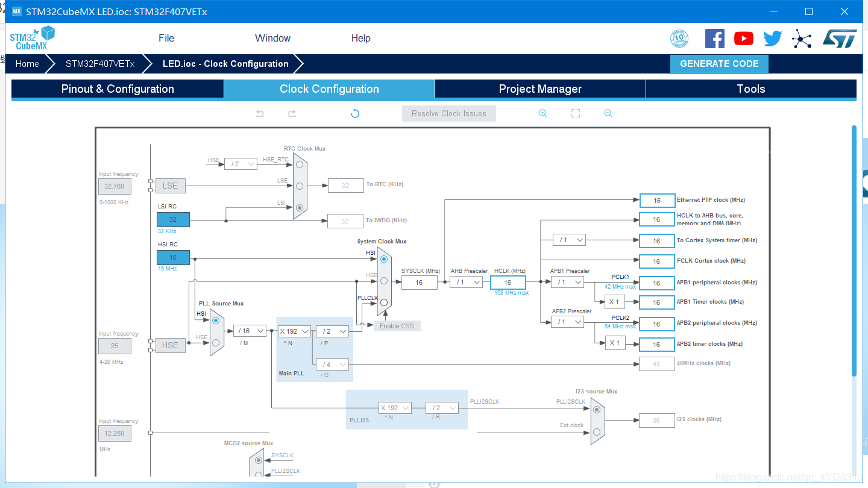Open the Main PLL /P divider dropdown
The width and height of the screenshot is (868, 488).
point(332,331)
